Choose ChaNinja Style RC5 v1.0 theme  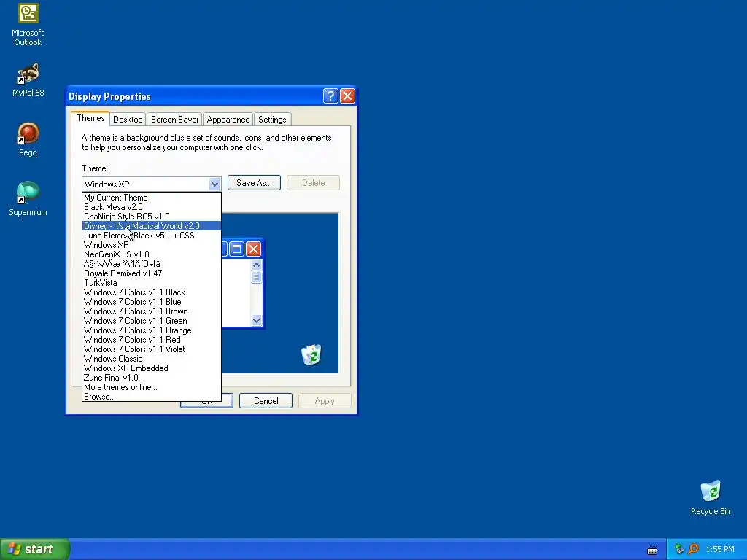[x=152, y=216]
